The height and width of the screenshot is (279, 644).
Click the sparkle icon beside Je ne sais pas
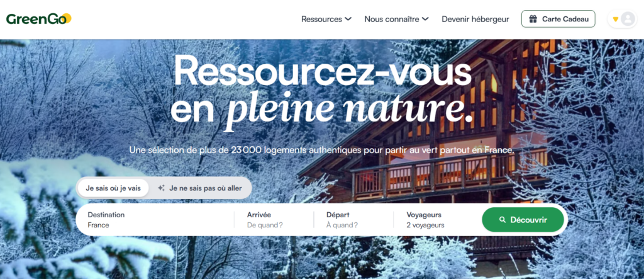click(162, 188)
